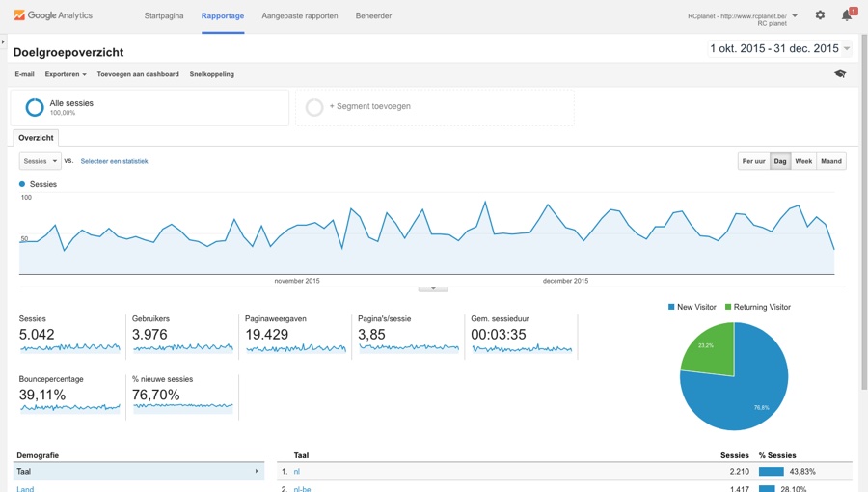Select Taal in the Demografie list
868x492 pixels.
(x=138, y=472)
